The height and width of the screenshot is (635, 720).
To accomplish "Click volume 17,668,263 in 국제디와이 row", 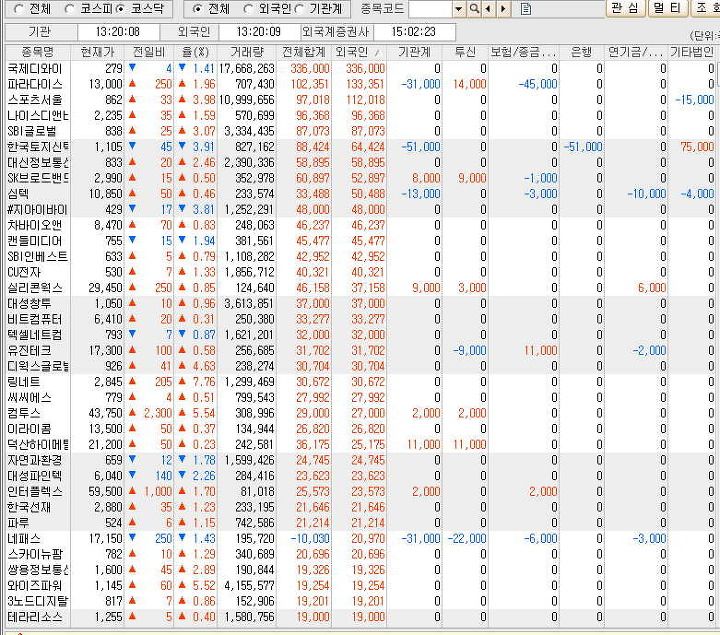I will [247, 69].
